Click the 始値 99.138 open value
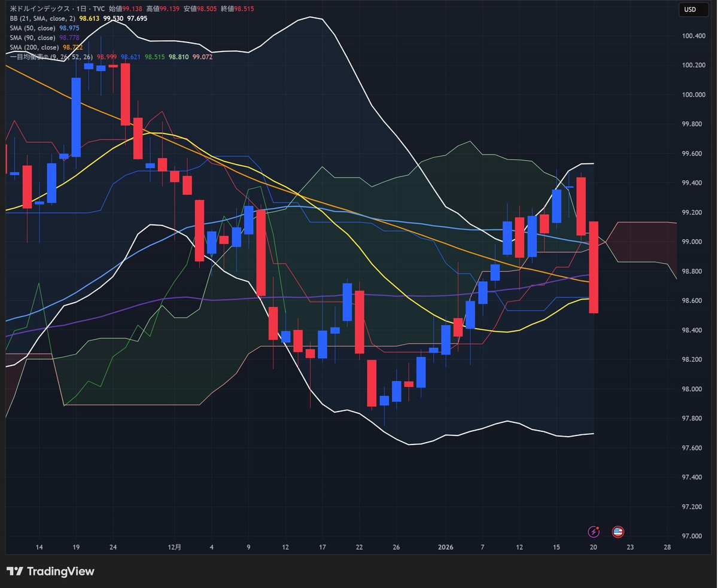This screenshot has width=718, height=588. point(126,10)
